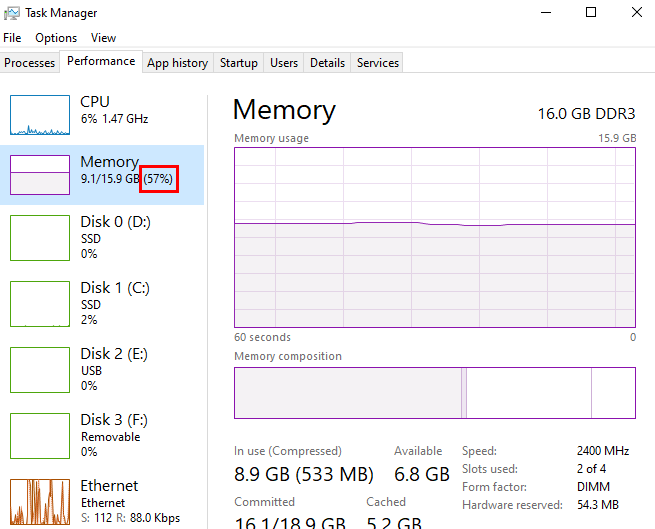Open the File menu

12,38
